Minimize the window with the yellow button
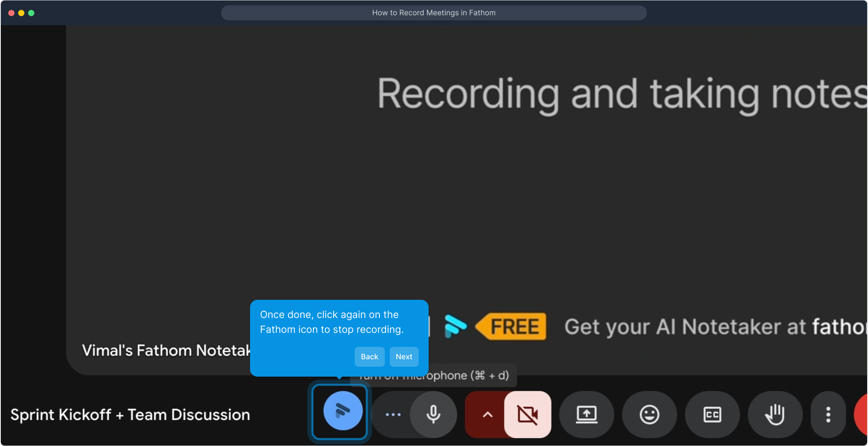The image size is (868, 446). (21, 13)
